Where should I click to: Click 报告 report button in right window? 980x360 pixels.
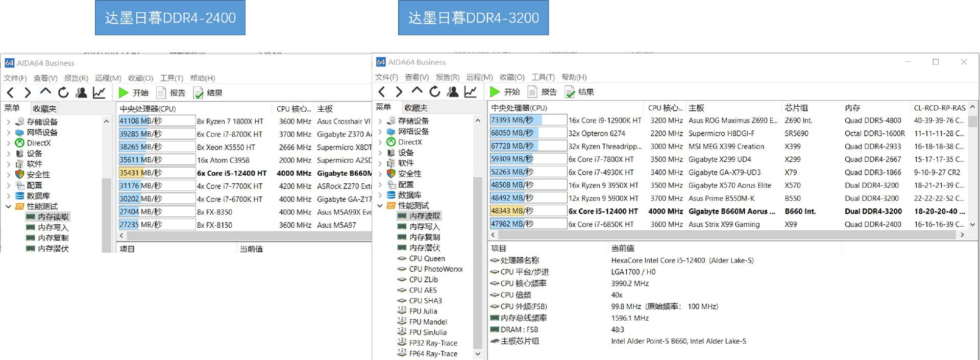click(x=542, y=92)
